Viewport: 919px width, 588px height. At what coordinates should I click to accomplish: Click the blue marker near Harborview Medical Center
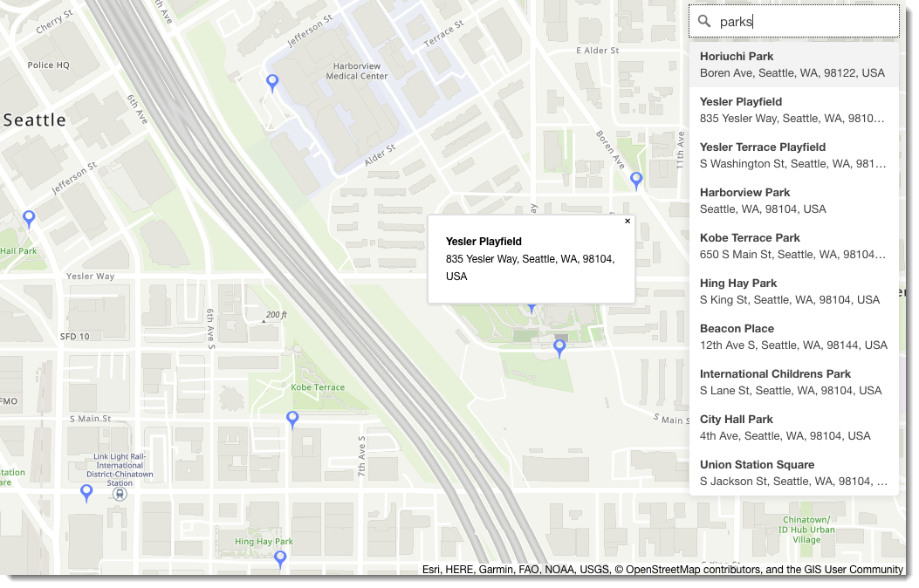(271, 82)
